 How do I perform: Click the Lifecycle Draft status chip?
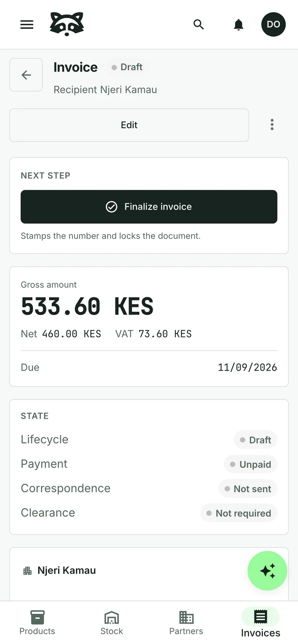point(255,440)
